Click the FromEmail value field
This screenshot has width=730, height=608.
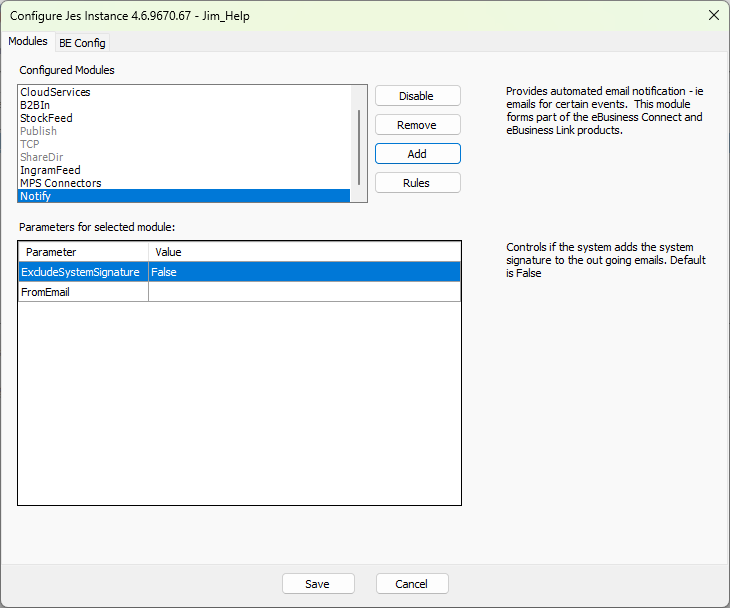(304, 292)
